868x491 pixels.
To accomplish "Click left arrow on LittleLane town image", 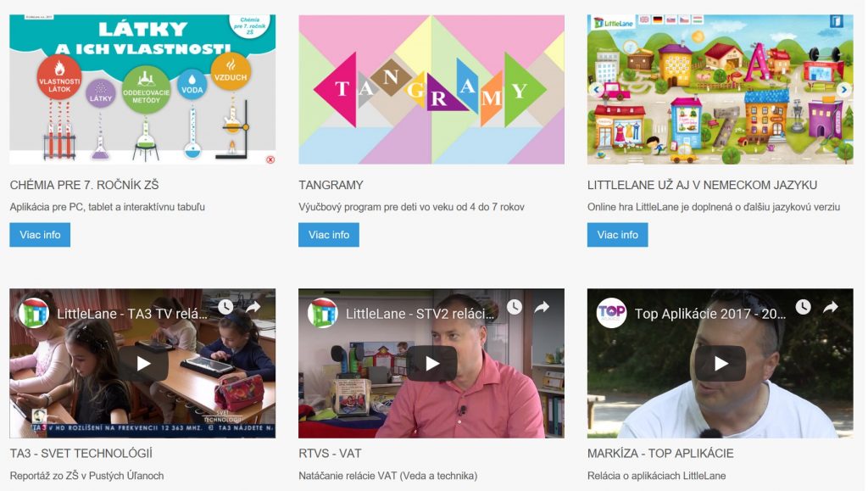I will click(596, 89).
